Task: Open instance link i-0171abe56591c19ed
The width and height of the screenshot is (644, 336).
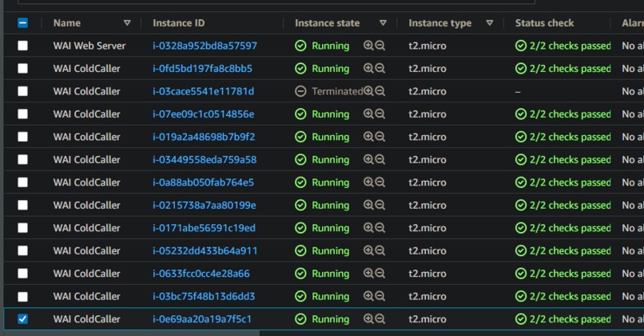Action: point(204,228)
